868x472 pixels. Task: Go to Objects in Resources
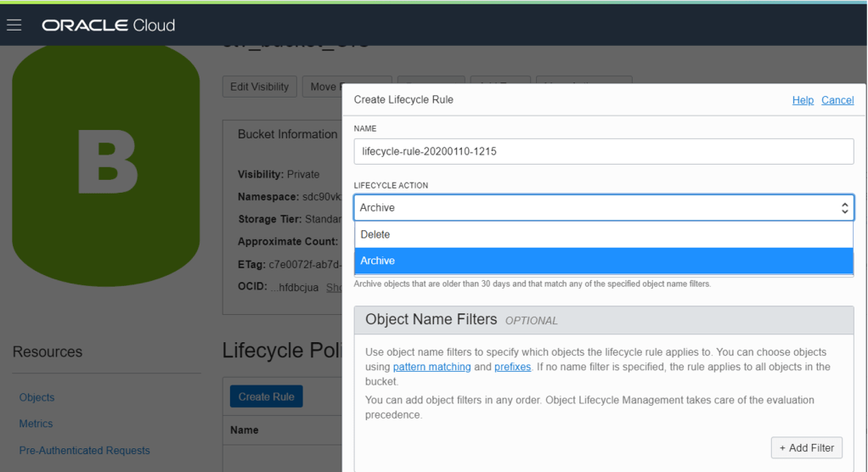coord(37,397)
